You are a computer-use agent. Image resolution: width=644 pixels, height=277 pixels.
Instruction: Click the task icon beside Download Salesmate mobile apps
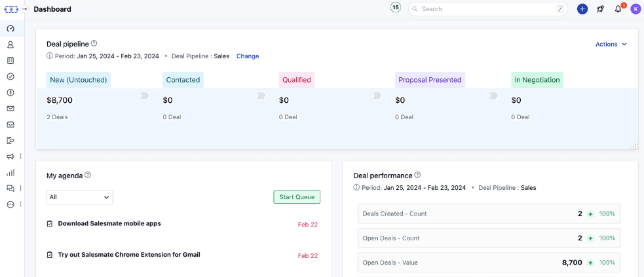(x=50, y=224)
